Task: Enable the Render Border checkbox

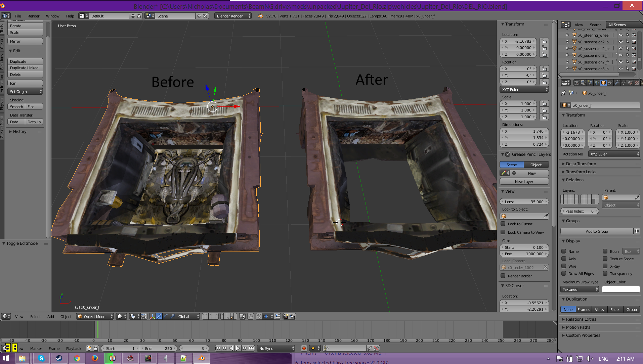Action: click(503, 276)
